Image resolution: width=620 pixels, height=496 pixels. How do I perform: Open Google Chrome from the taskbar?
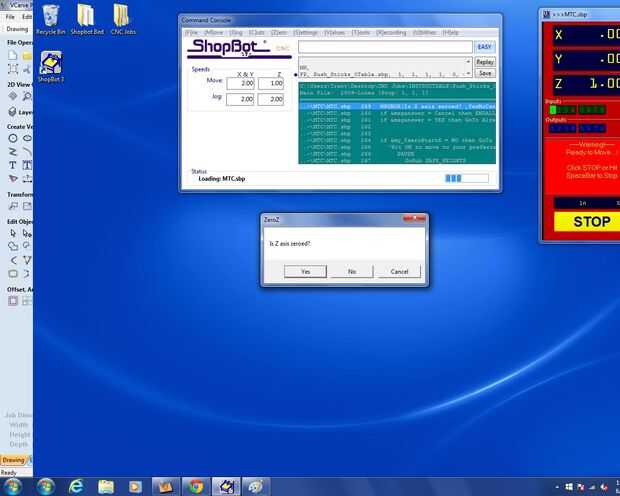coord(196,487)
